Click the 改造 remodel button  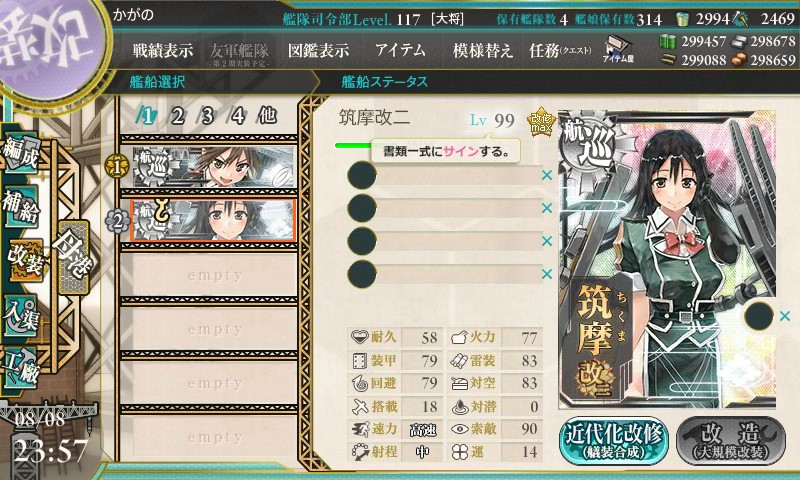(731, 441)
